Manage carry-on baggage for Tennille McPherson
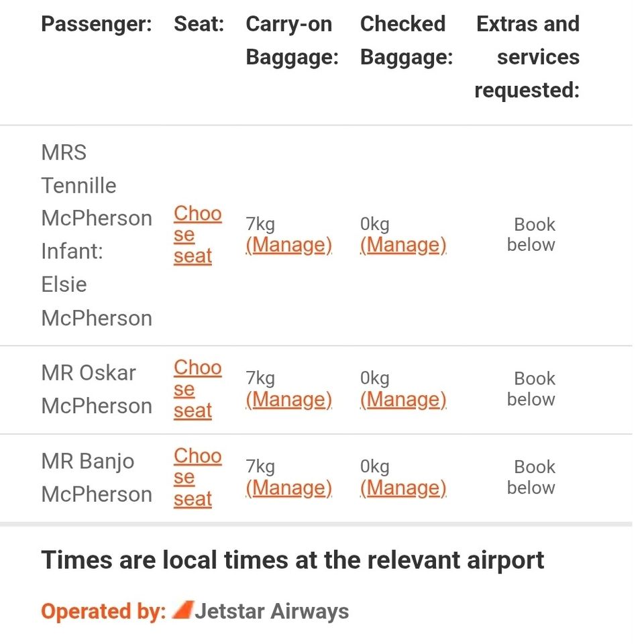 tap(288, 246)
